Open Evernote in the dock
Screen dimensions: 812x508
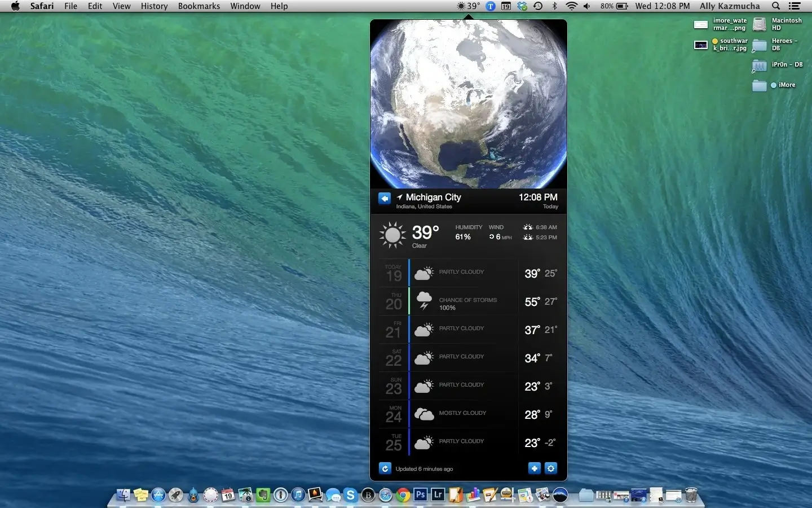pyautogui.click(x=263, y=495)
